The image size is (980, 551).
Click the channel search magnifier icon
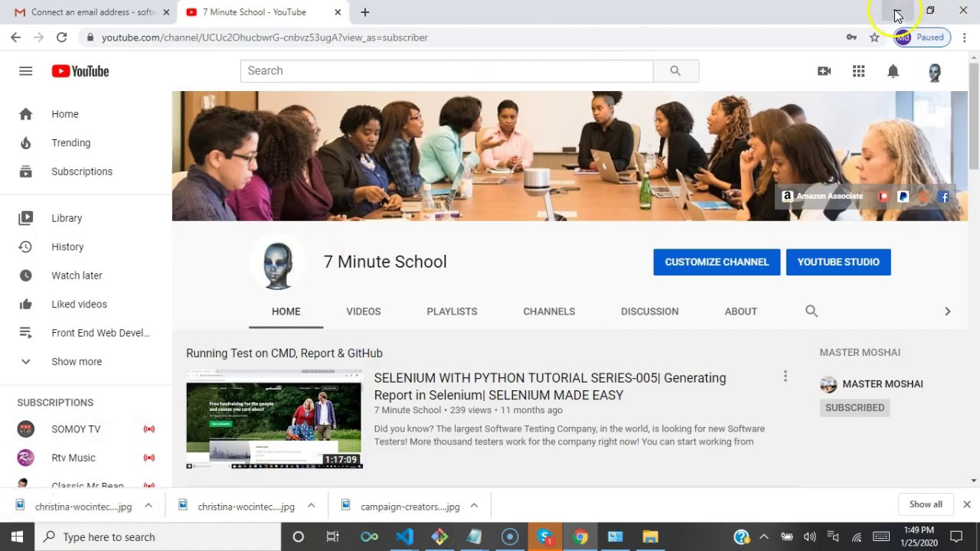pos(812,311)
